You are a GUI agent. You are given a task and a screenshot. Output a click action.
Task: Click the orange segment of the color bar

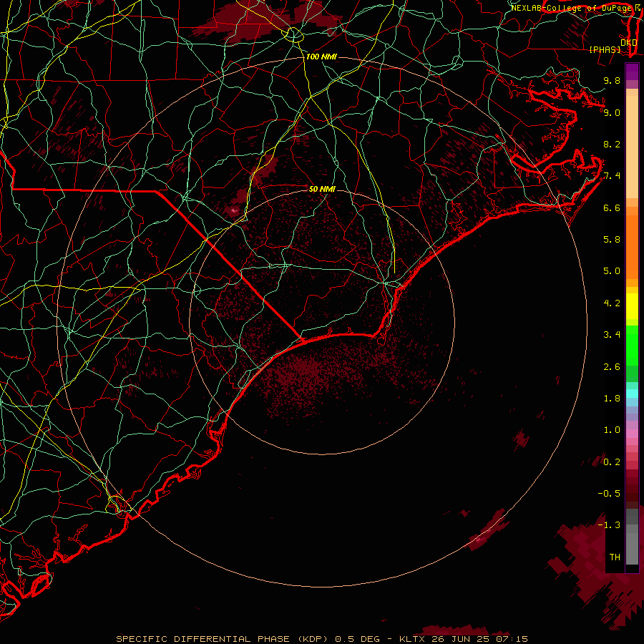click(x=632, y=246)
